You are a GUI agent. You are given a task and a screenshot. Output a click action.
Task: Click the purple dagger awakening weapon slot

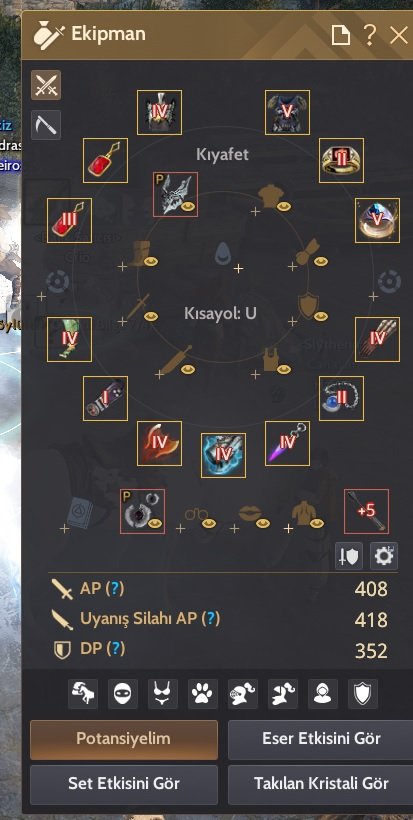coord(288,443)
